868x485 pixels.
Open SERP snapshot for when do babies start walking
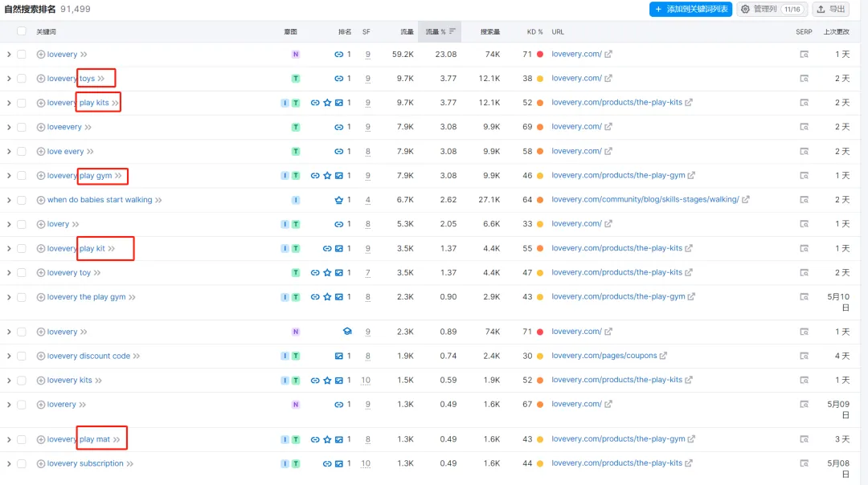tap(804, 200)
